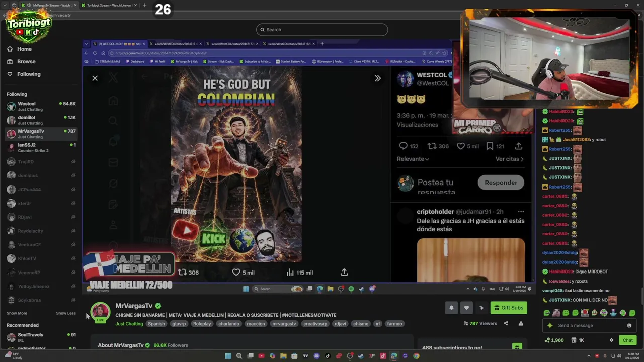This screenshot has height=362, width=644.
Task: Open the channel shop icon showing 1K
Action: (578, 340)
